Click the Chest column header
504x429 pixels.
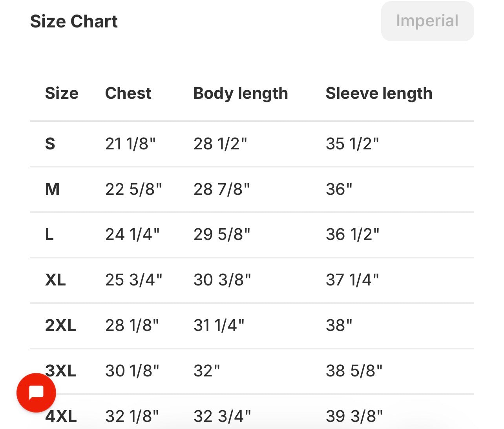[x=128, y=93]
